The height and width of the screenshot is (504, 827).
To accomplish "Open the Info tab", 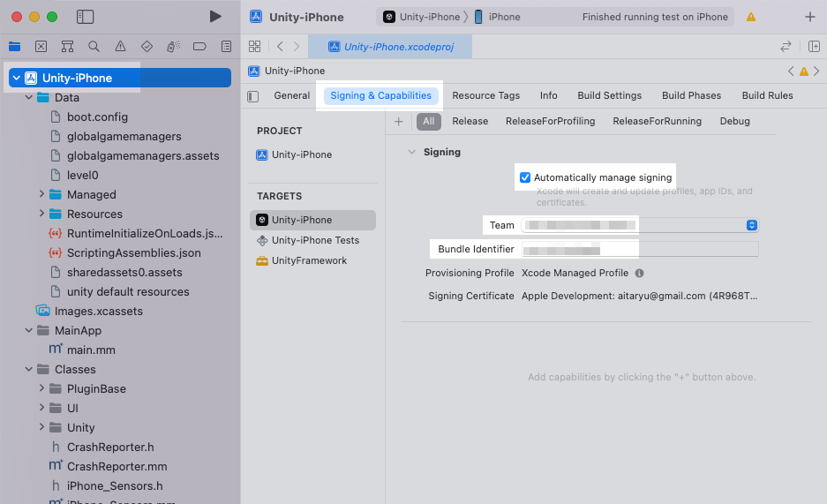I will tap(548, 95).
